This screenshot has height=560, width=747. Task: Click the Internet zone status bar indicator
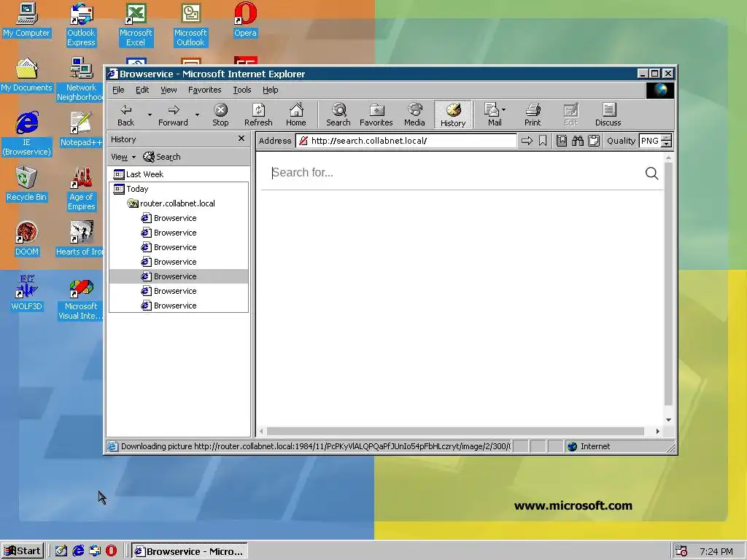[x=589, y=446]
